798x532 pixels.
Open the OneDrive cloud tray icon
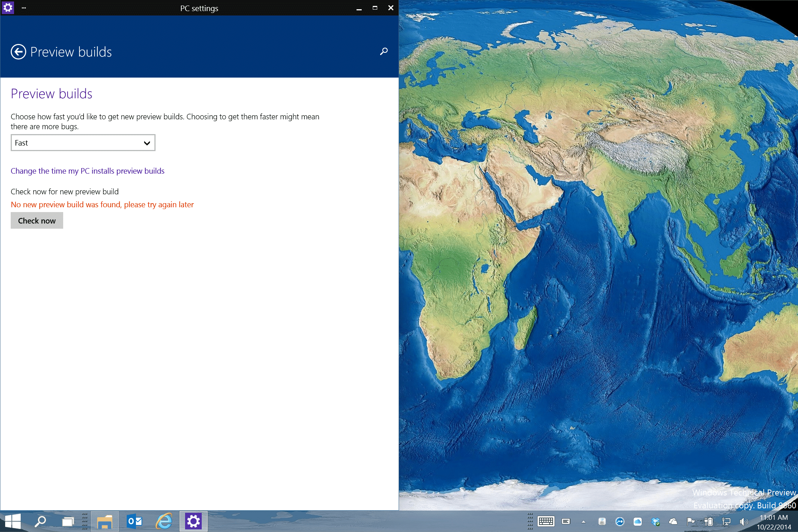pos(673,521)
